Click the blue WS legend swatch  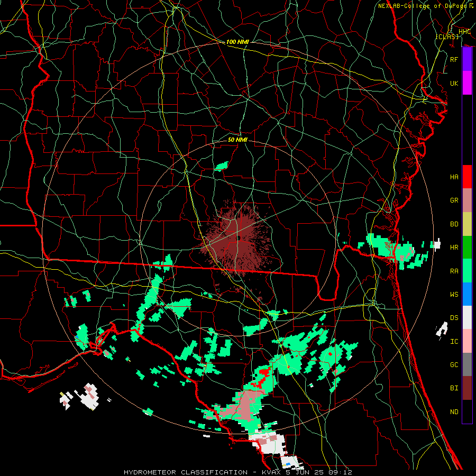tap(467, 294)
